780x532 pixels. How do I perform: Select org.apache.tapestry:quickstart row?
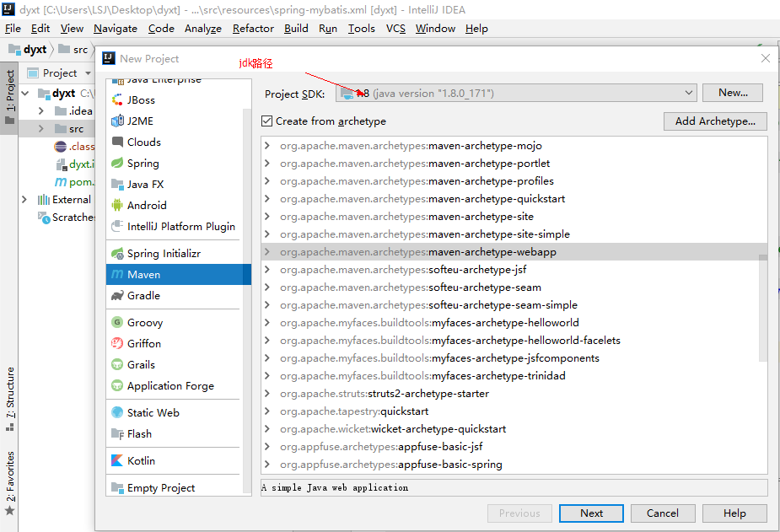pyautogui.click(x=514, y=411)
